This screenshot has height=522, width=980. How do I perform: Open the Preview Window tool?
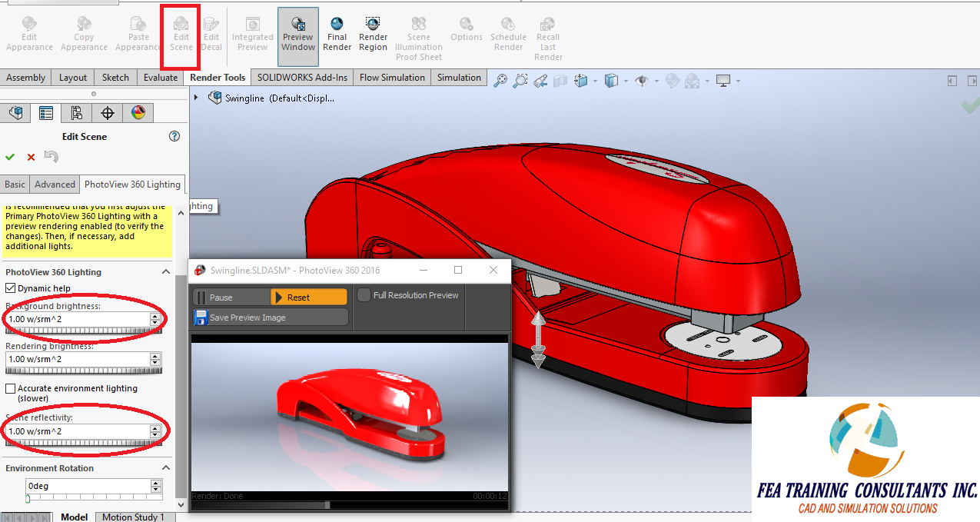tap(297, 34)
